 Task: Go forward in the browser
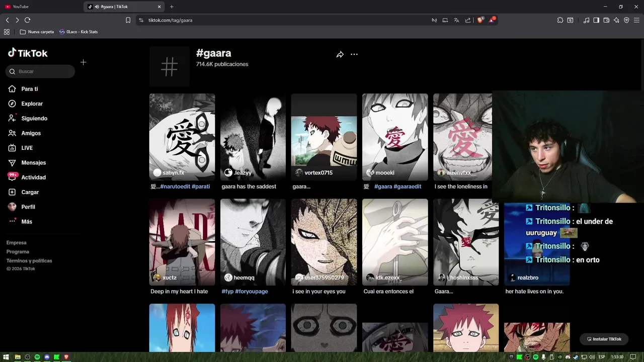[x=17, y=20]
